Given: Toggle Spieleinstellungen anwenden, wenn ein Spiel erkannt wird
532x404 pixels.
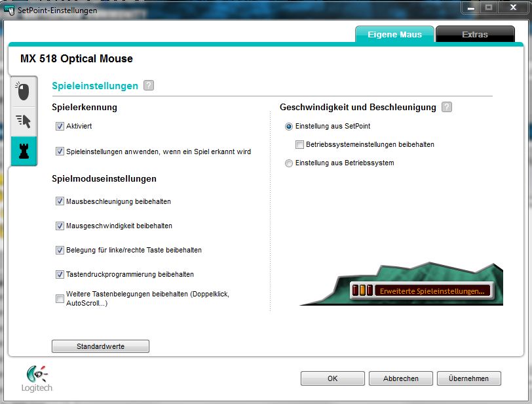Looking at the screenshot, I should 60,151.
